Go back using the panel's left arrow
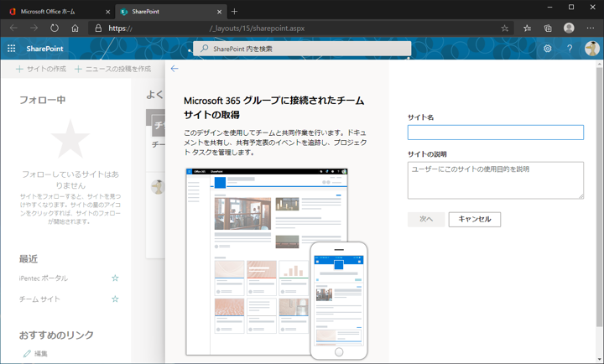 pos(174,69)
